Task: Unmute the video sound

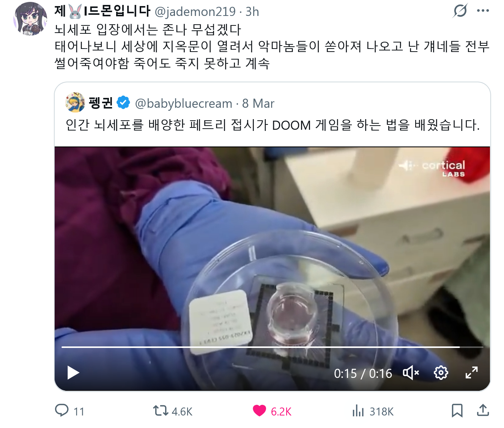Action: [411, 373]
